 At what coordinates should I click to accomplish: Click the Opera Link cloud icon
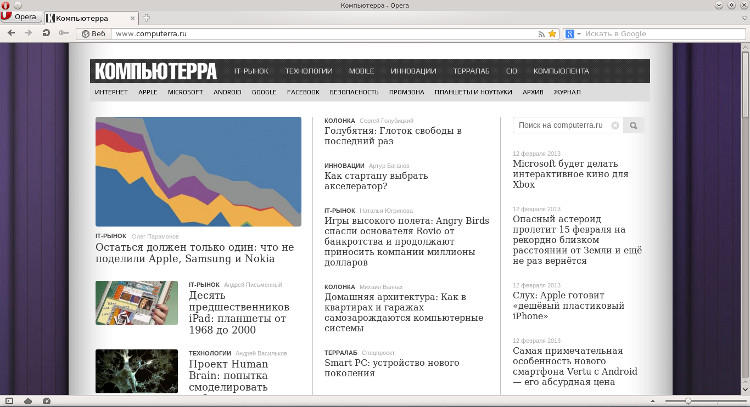(28, 401)
